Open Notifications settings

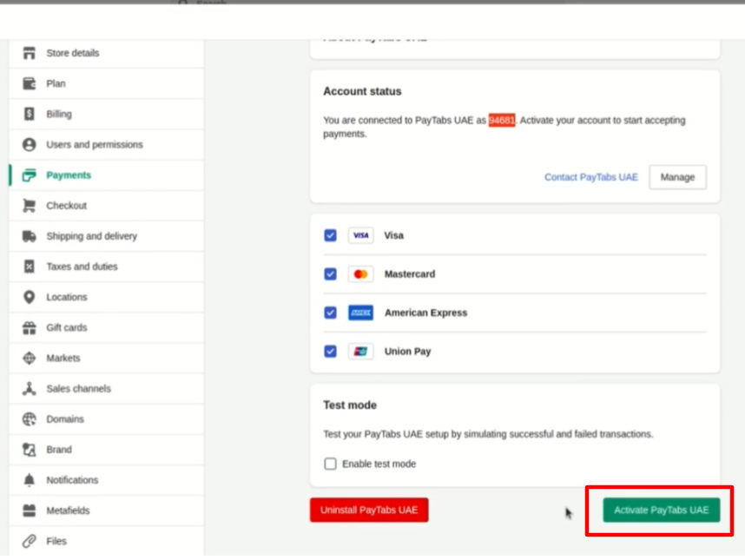point(107,480)
